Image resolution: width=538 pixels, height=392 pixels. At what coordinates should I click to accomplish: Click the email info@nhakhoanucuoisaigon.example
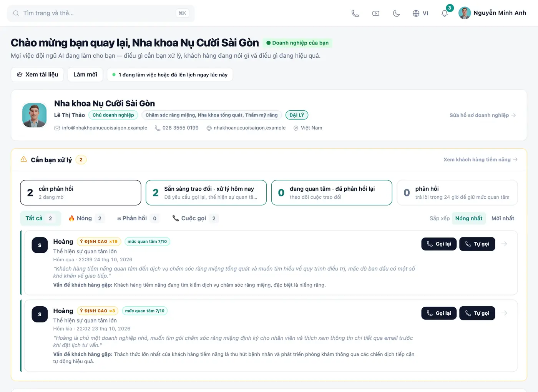pos(101,128)
